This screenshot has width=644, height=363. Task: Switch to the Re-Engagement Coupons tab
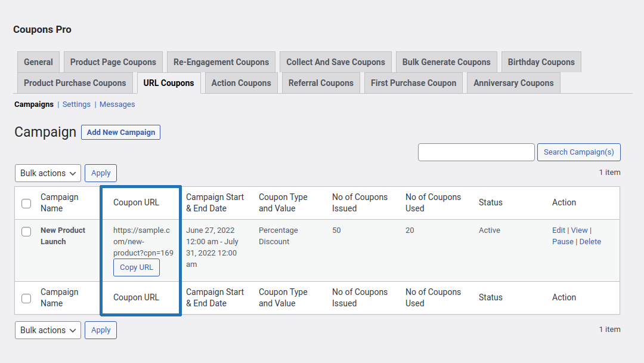coord(221,61)
